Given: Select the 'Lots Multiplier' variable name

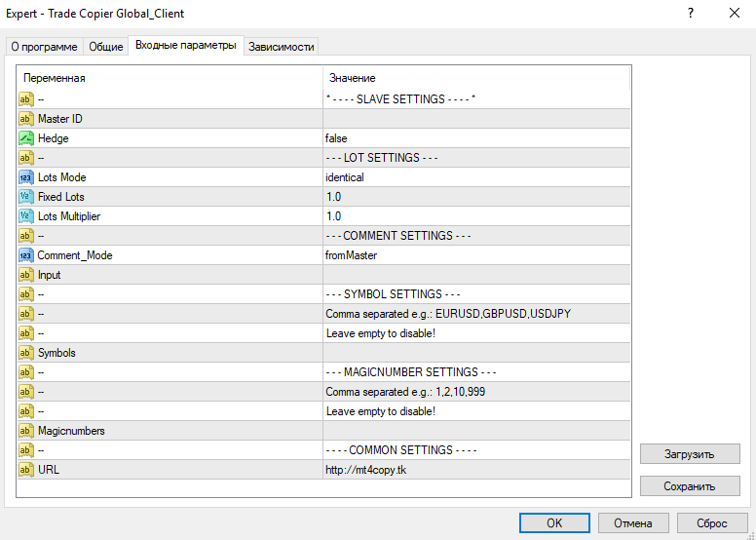Looking at the screenshot, I should click(69, 216).
